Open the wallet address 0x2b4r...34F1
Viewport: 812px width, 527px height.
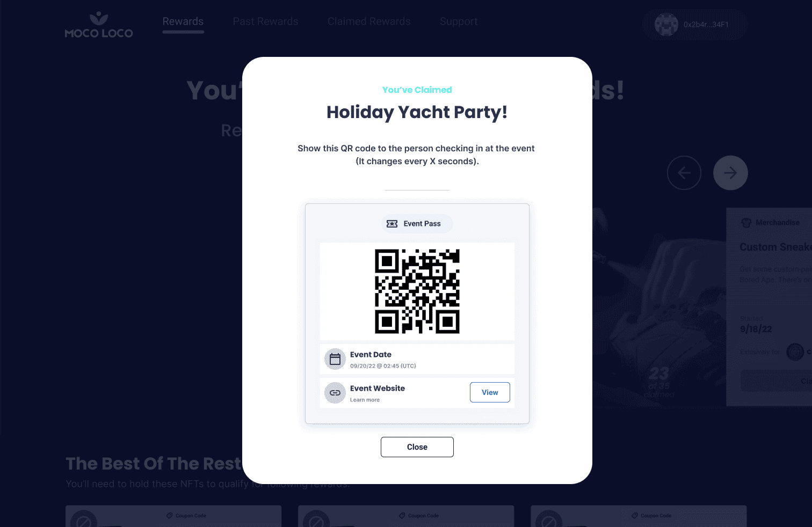coord(706,25)
